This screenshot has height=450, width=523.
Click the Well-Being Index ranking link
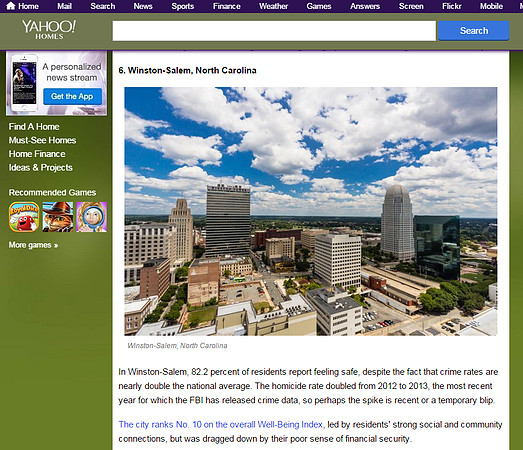coord(220,425)
